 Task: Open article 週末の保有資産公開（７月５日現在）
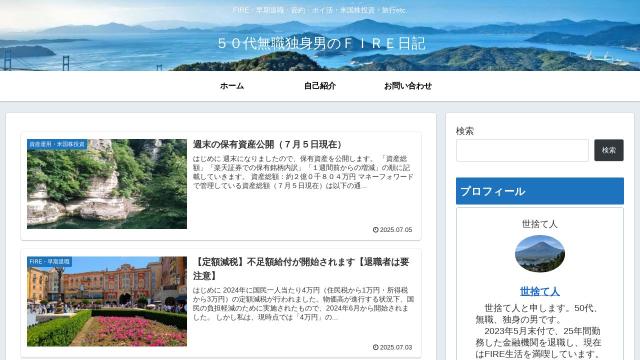point(269,144)
